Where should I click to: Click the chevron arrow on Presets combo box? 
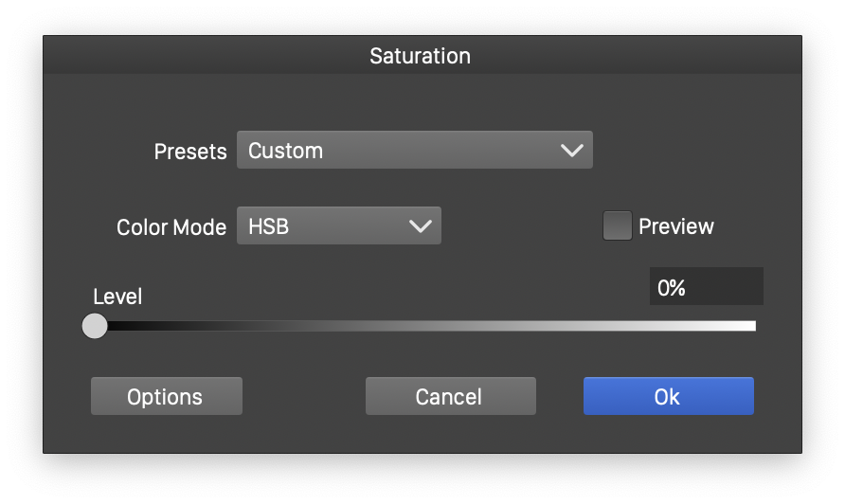571,151
